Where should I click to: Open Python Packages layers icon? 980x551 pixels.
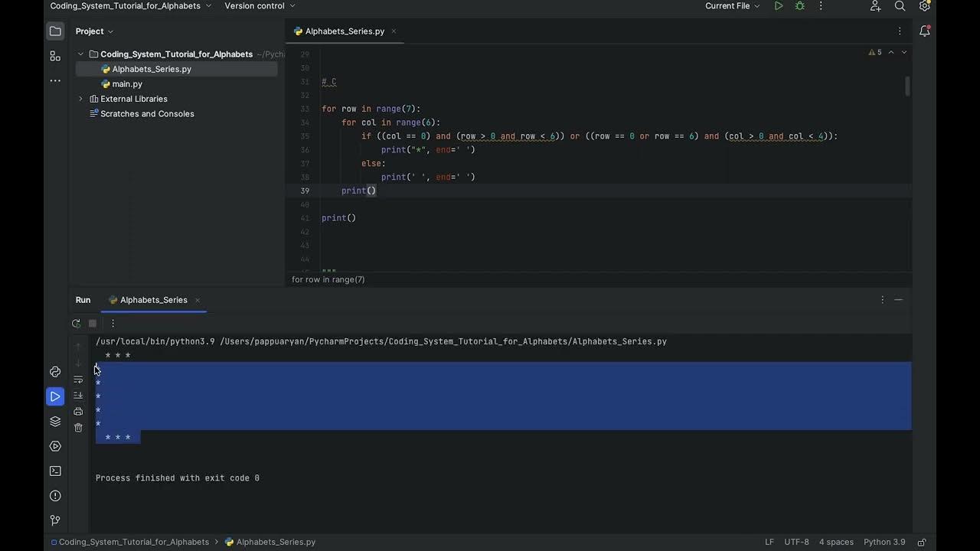pyautogui.click(x=55, y=422)
